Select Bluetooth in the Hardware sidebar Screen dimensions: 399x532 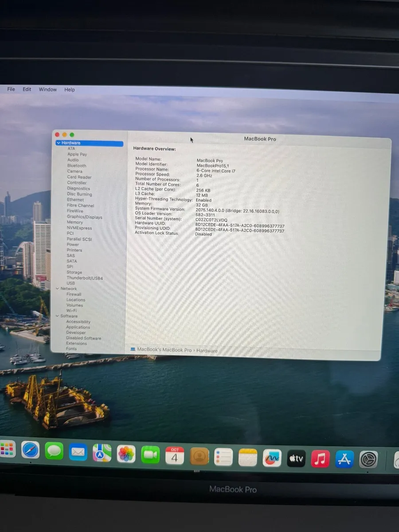pyautogui.click(x=76, y=165)
